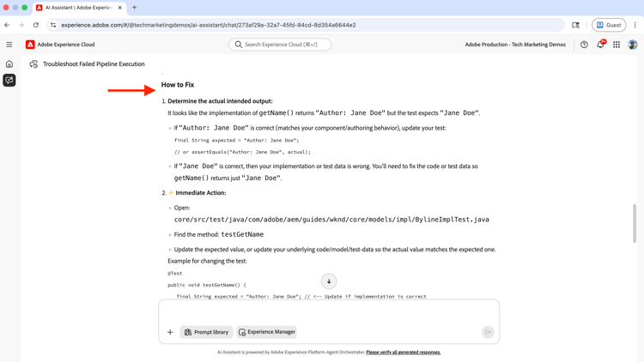This screenshot has width=644, height=362.
Task: Click 'Determine the actual intended output:' text
Action: coord(220,101)
